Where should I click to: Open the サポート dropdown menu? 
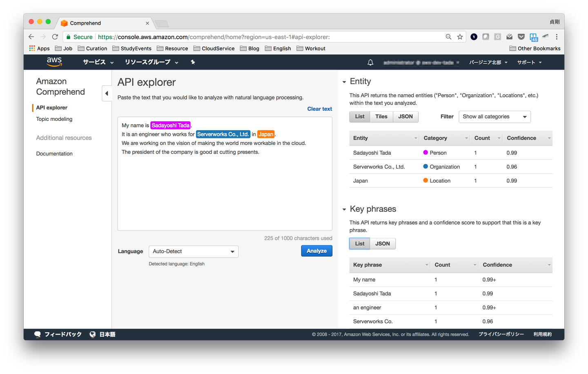tap(530, 62)
